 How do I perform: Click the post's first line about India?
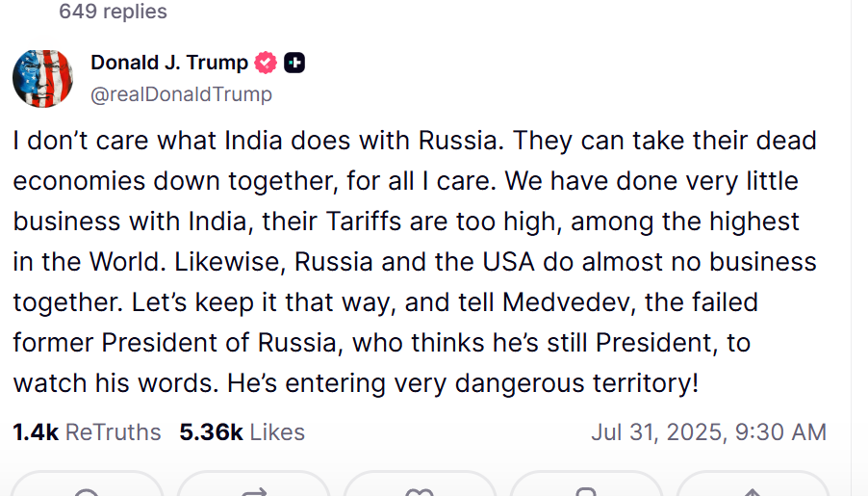pos(415,141)
